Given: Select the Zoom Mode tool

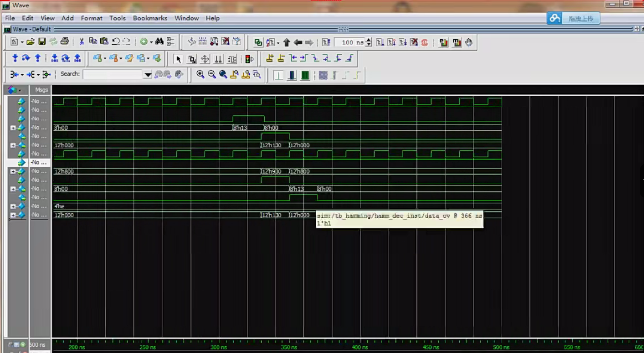Looking at the screenshot, I should [x=192, y=59].
